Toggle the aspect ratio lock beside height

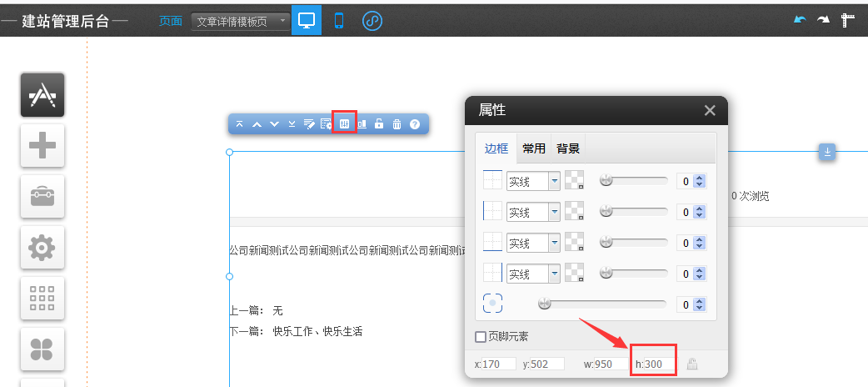click(x=691, y=364)
